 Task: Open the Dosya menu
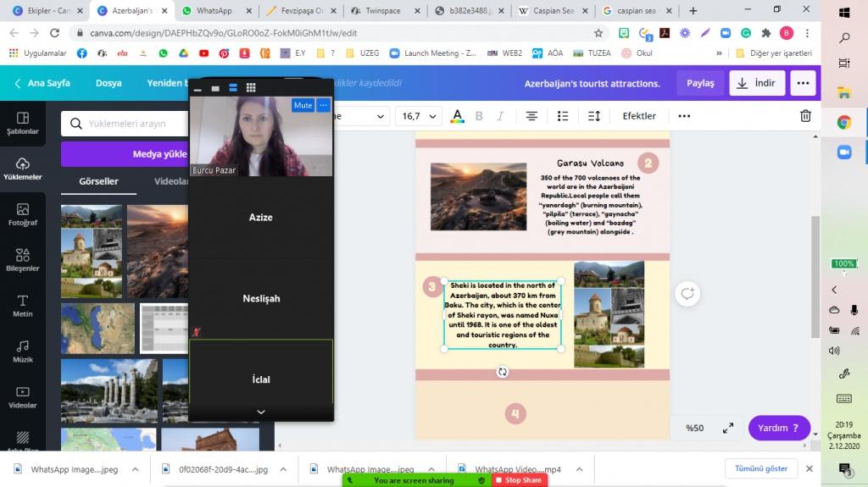tap(108, 83)
